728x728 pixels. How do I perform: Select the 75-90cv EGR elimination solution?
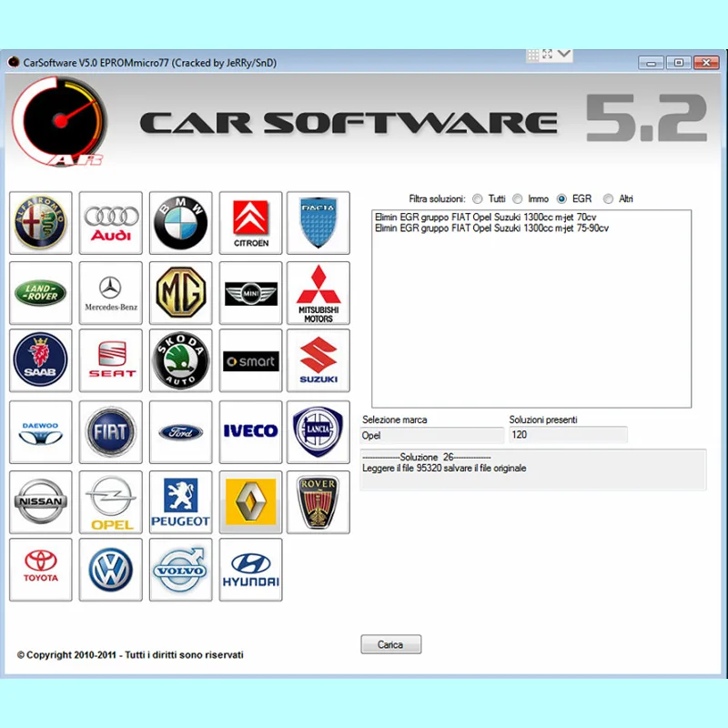491,228
